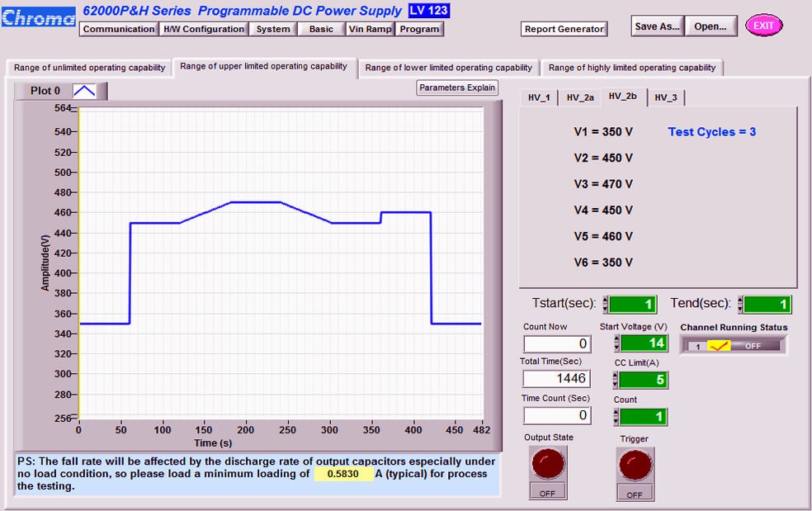This screenshot has height=511, width=812.
Task: Open the Vin Ramp menu
Action: pos(370,29)
